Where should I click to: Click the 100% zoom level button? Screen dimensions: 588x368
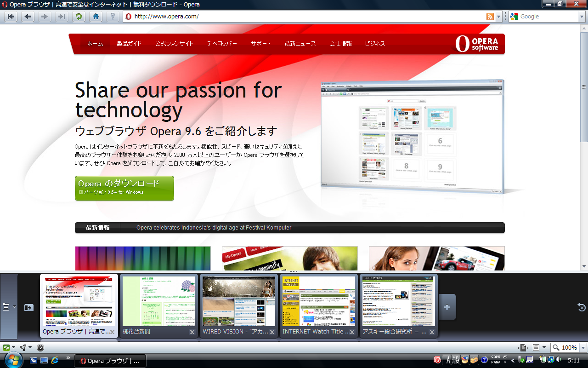click(x=565, y=348)
